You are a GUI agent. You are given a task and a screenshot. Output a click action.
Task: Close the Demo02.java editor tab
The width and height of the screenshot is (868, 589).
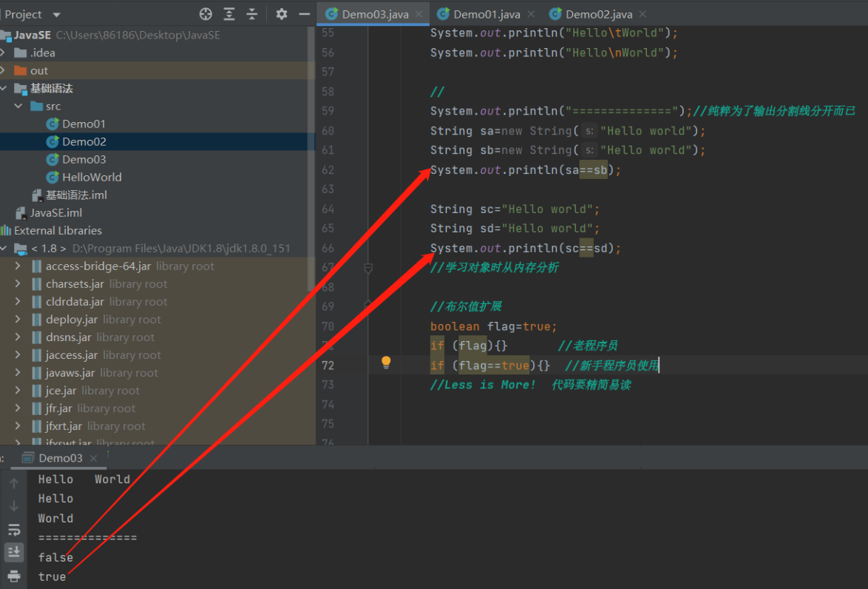pos(642,14)
